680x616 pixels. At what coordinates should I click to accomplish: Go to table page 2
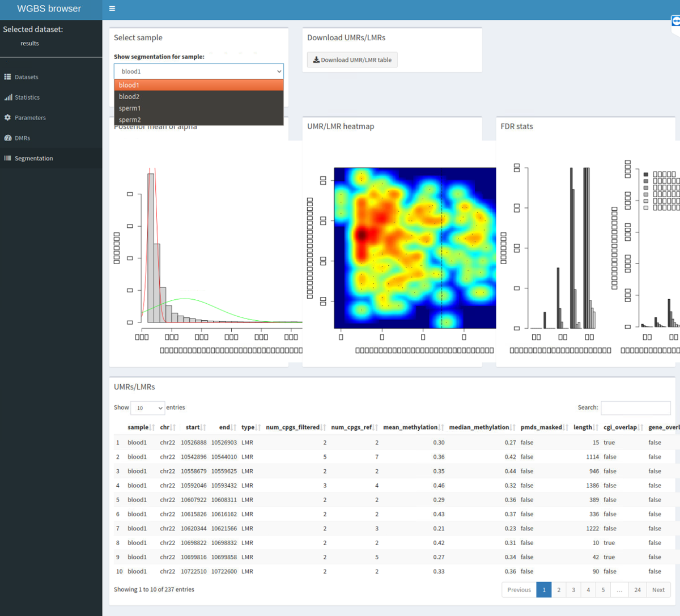tap(559, 590)
